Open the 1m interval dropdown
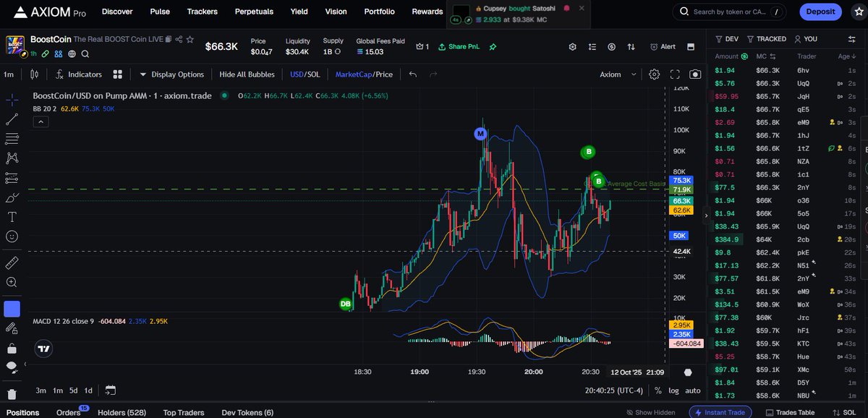 9,74
